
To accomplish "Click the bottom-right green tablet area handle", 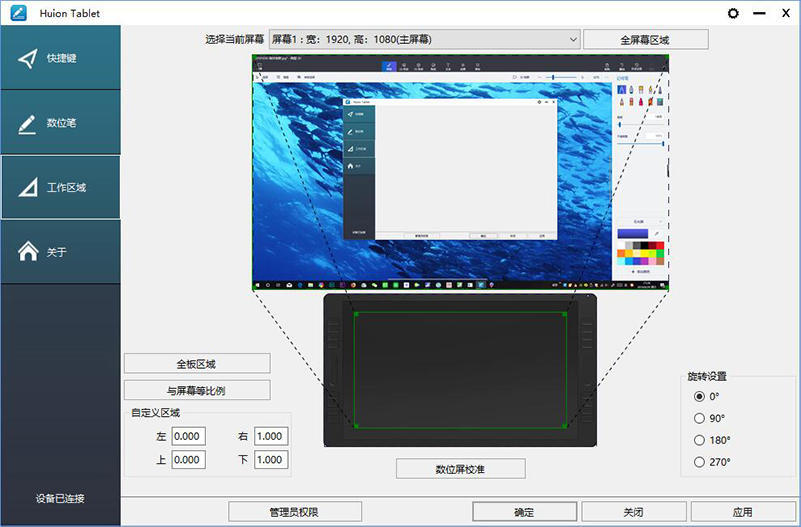I will pyautogui.click(x=564, y=426).
